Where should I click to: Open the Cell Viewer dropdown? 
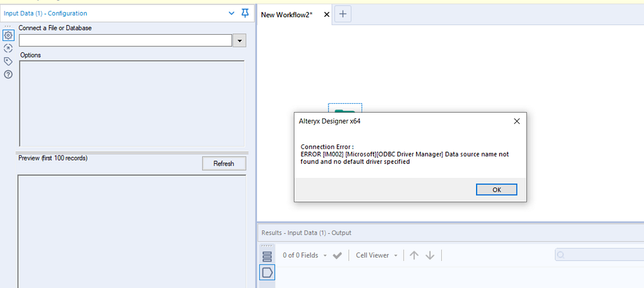pos(377,255)
